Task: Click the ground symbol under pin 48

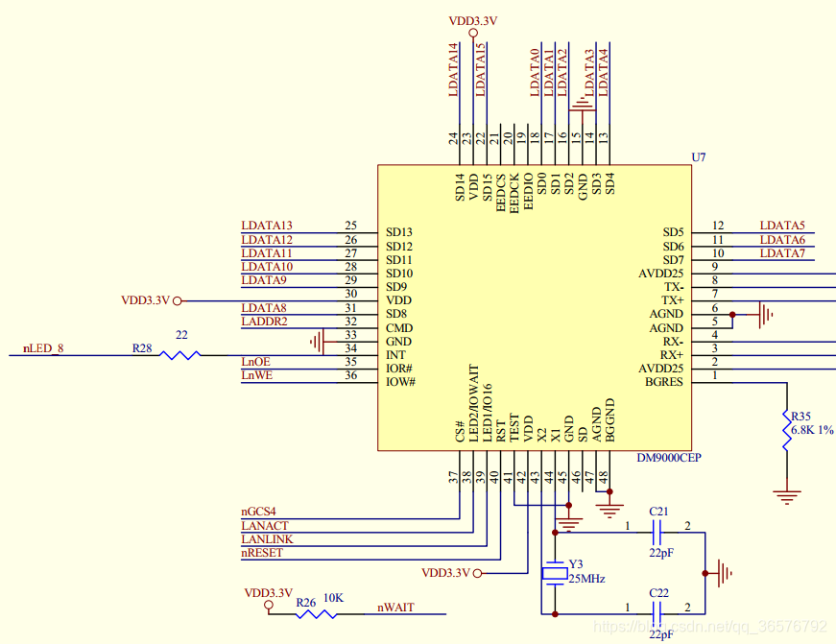Action: point(609,512)
